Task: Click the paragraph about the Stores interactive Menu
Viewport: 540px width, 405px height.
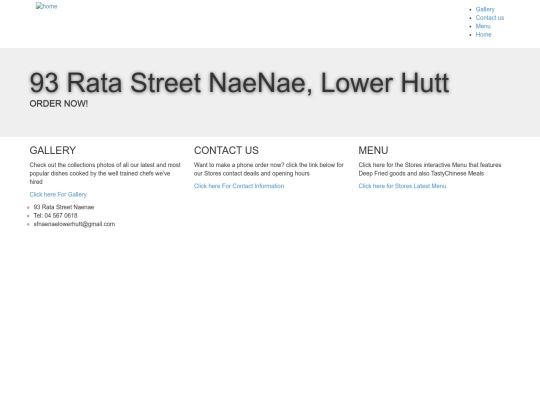Action: 430,169
